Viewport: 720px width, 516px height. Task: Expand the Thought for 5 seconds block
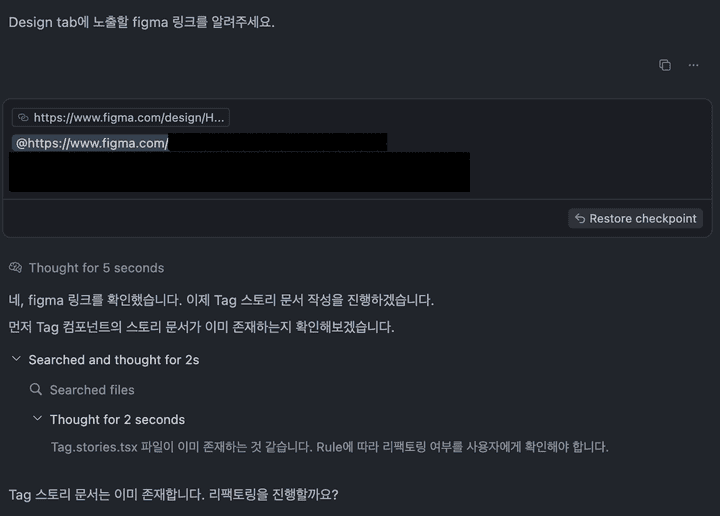click(x=96, y=268)
